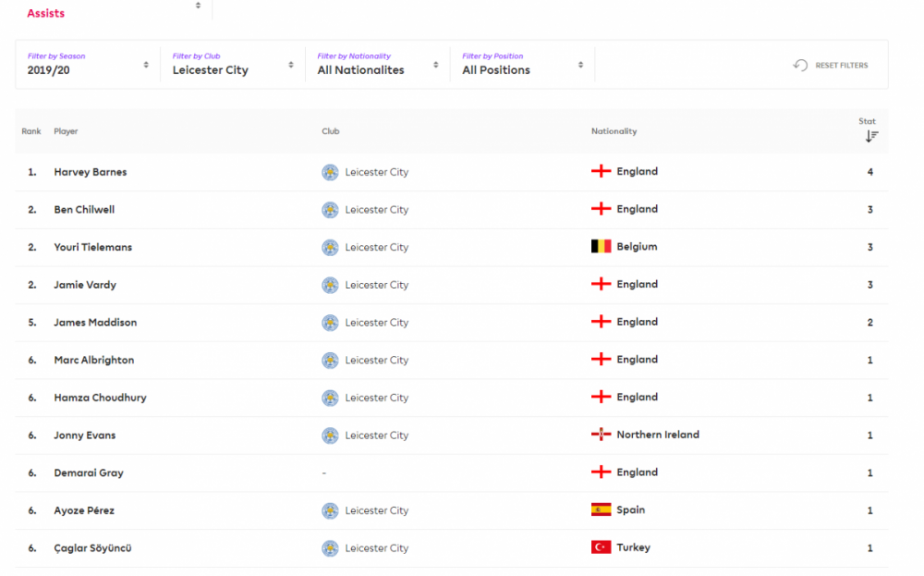
Task: Click Leicester City club name in Jonny Evans row
Action: click(377, 435)
